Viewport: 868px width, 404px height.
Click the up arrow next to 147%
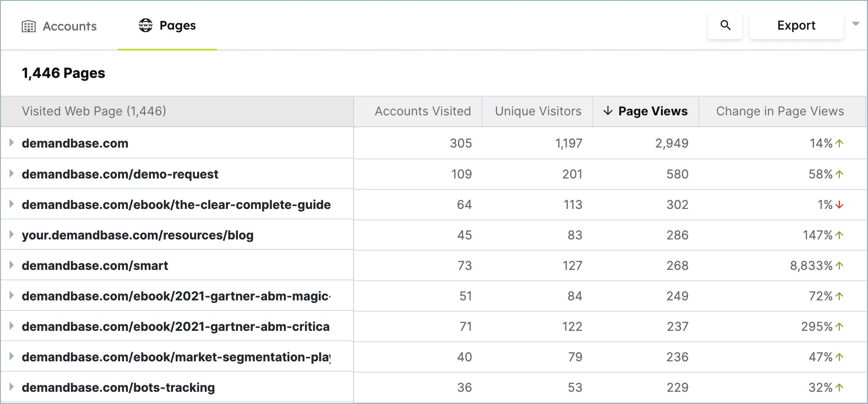(839, 235)
